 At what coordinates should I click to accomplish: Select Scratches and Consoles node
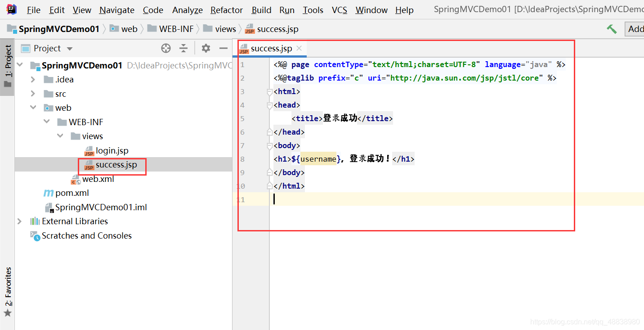pyautogui.click(x=87, y=235)
